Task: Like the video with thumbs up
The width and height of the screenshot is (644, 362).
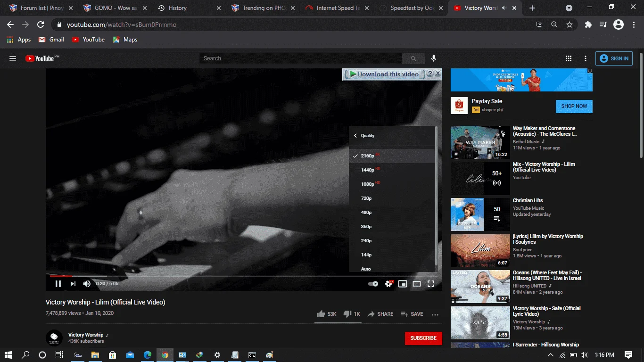Action: pyautogui.click(x=326, y=314)
